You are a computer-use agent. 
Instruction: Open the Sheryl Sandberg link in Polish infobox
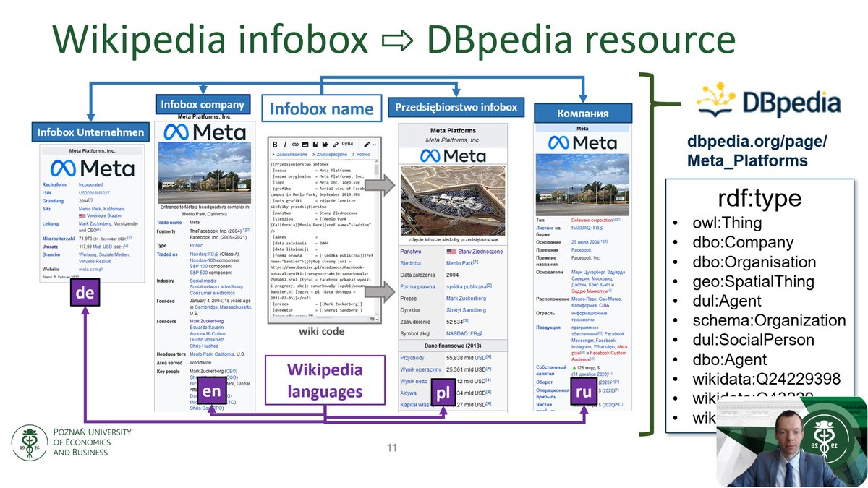466,310
